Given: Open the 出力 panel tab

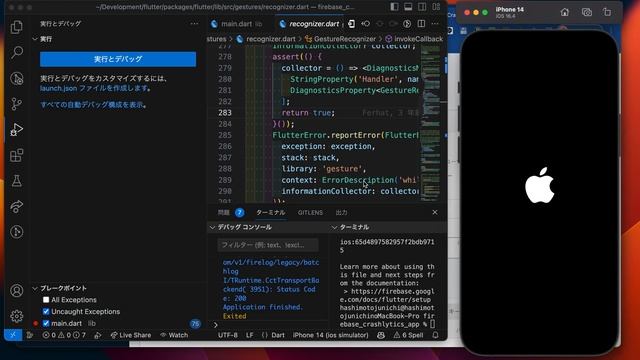Looking at the screenshot, I should [x=341, y=212].
